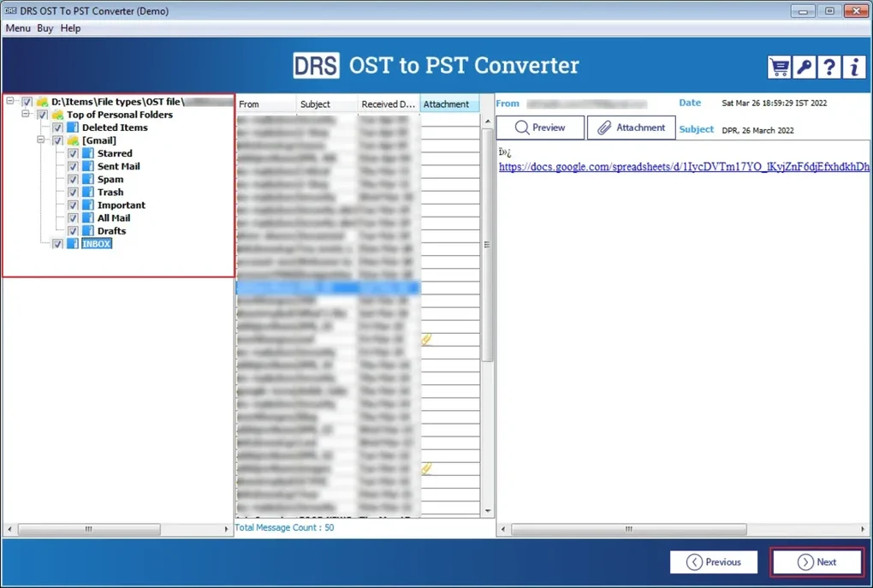Select the highlighted blue message row

pyautogui.click(x=328, y=288)
